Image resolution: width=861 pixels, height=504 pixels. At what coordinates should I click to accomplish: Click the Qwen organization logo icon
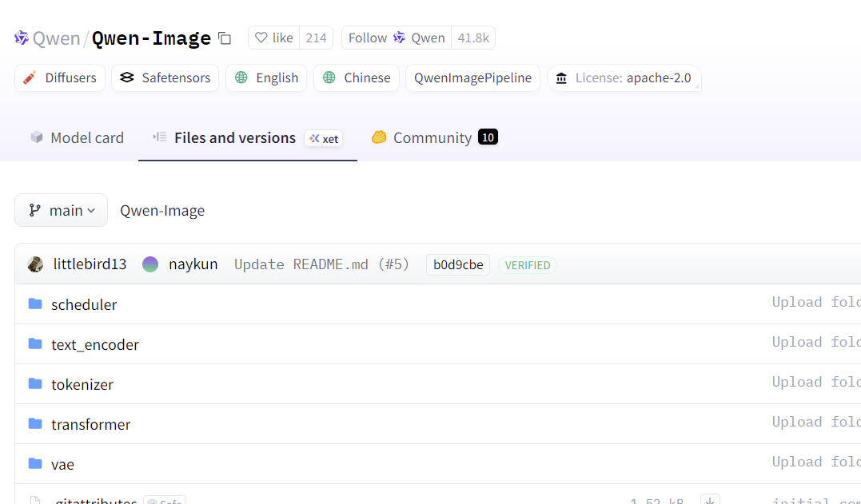22,38
